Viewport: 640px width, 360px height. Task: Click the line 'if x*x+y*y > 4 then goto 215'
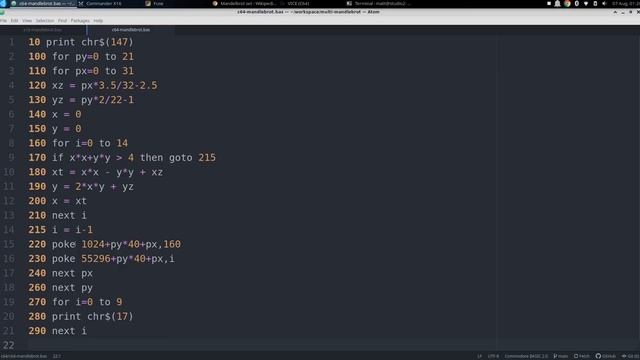point(134,158)
